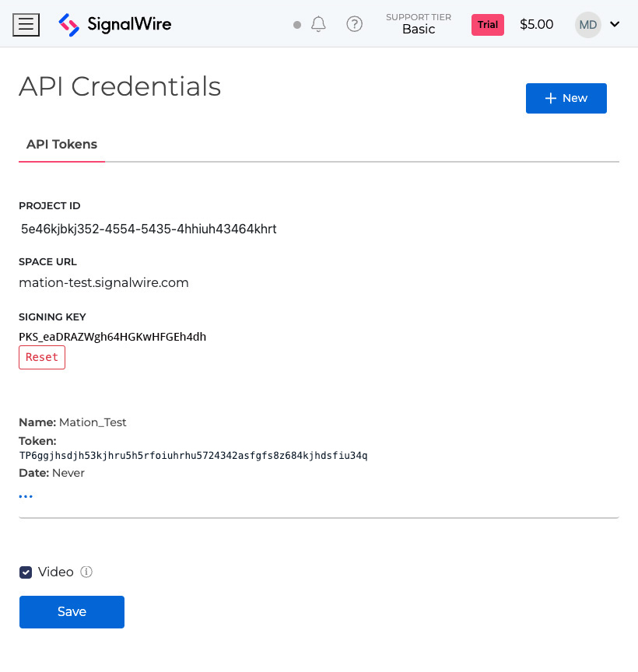Click the PROJECT ID label
Screen dimensions: 638x672
50,205
